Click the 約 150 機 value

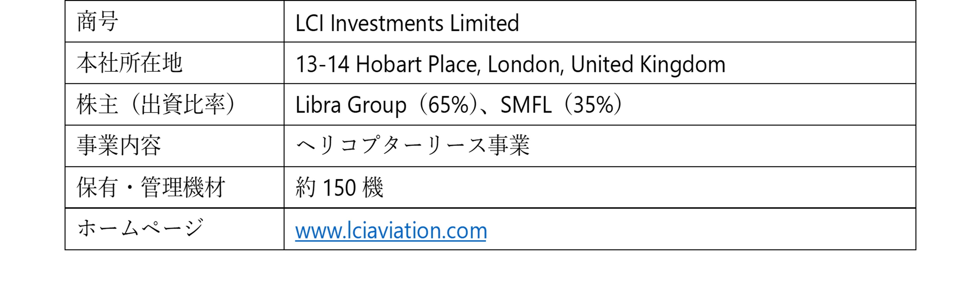click(339, 187)
